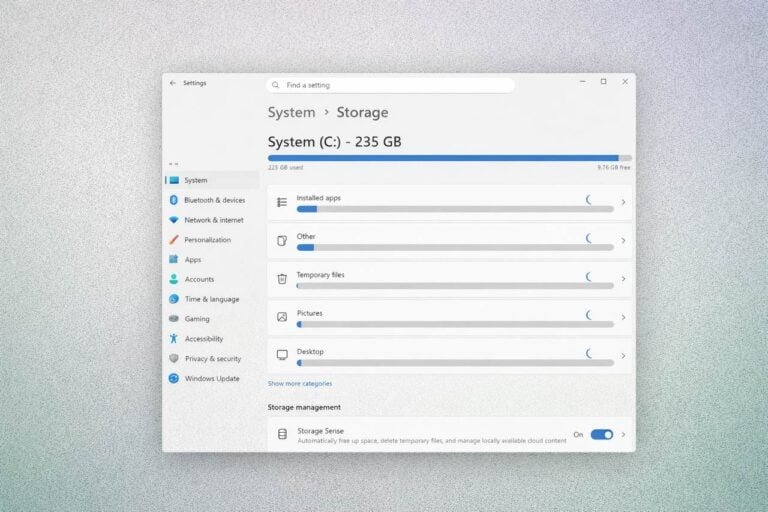
Task: Click the back arrow in Settings header
Action: point(173,83)
